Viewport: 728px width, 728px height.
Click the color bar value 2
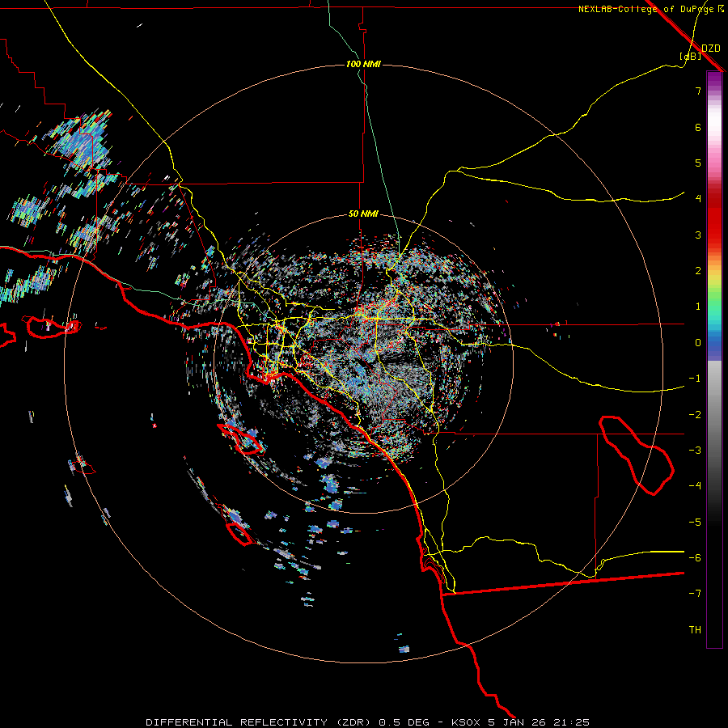click(x=698, y=271)
